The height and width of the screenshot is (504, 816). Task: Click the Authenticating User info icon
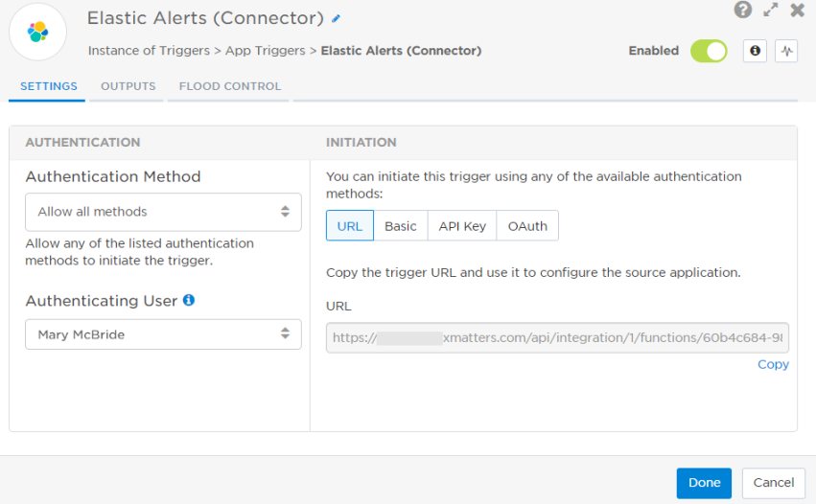tap(189, 300)
